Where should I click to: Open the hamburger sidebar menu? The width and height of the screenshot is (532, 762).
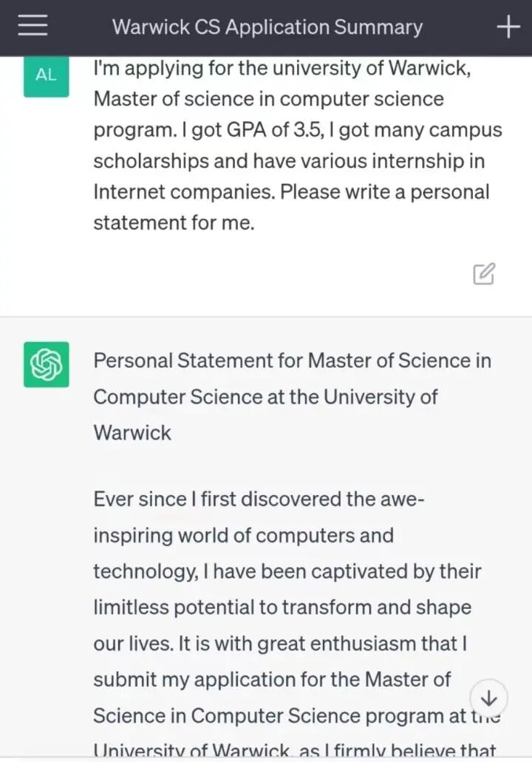[33, 27]
